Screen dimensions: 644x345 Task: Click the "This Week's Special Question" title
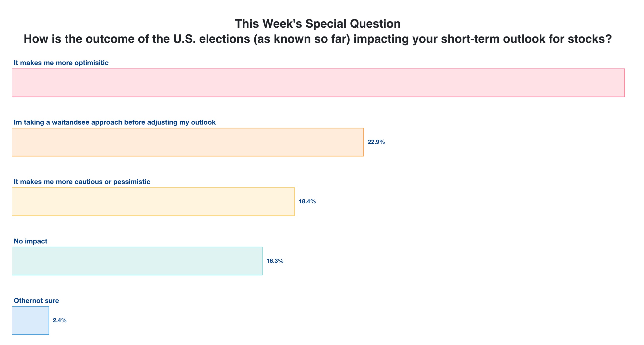click(x=318, y=24)
